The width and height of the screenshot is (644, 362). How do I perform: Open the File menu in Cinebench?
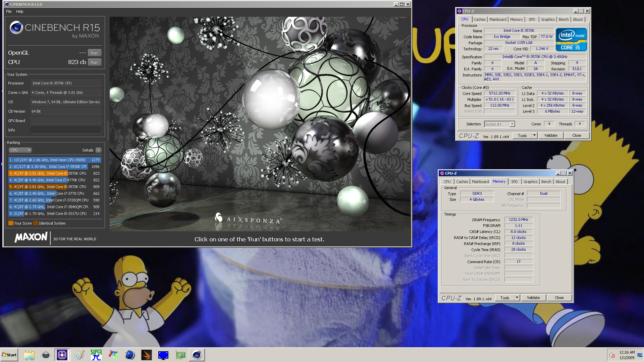(9, 11)
